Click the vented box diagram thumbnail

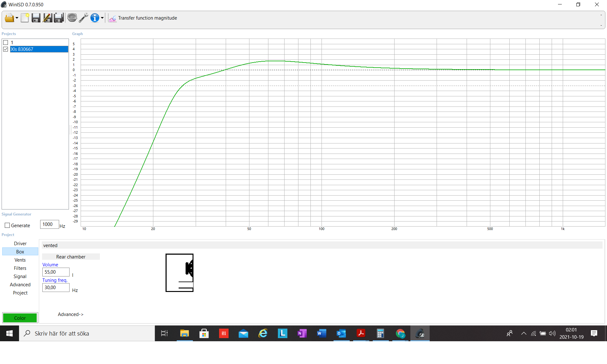click(x=180, y=273)
